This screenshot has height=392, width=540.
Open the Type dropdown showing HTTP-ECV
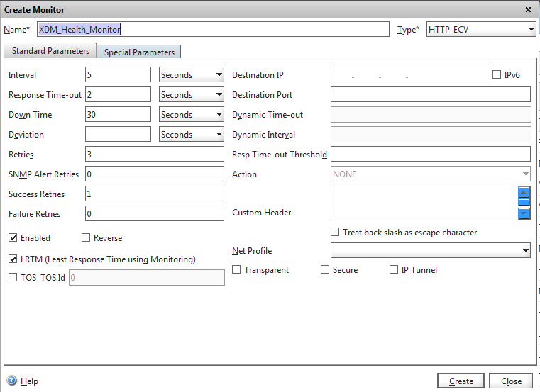pos(481,29)
